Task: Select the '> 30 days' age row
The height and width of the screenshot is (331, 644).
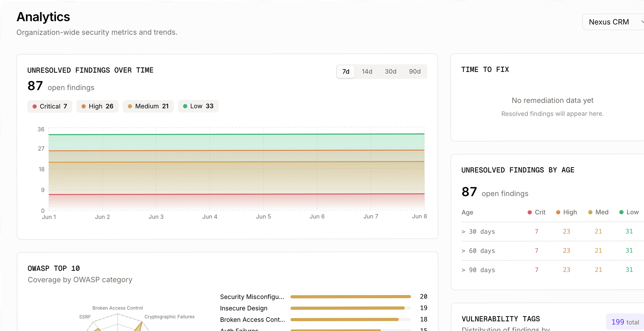Action: (553, 232)
